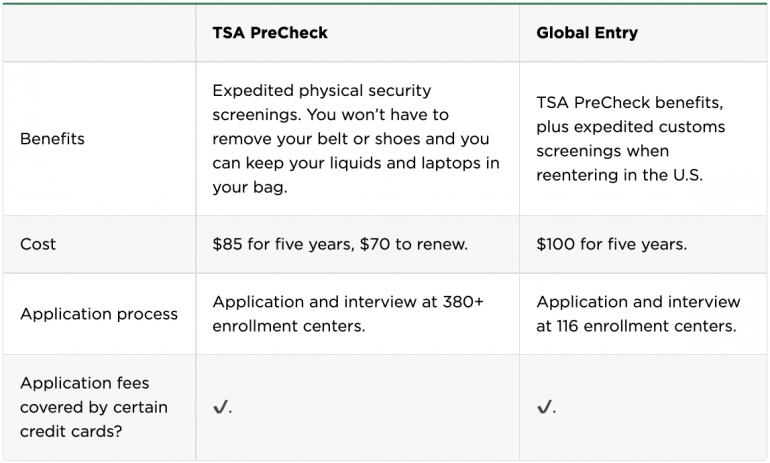Image resolution: width=770 pixels, height=463 pixels.
Task: Click the Benefits row label
Action: (52, 139)
